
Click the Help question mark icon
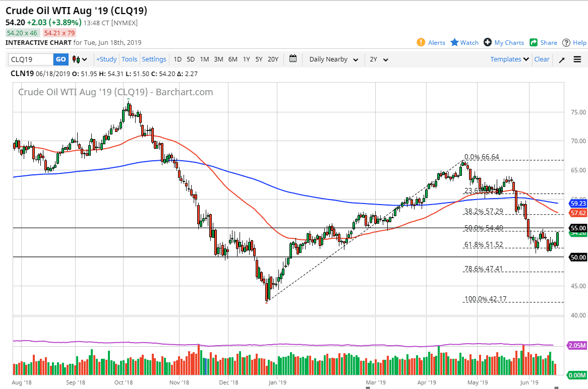[x=566, y=42]
